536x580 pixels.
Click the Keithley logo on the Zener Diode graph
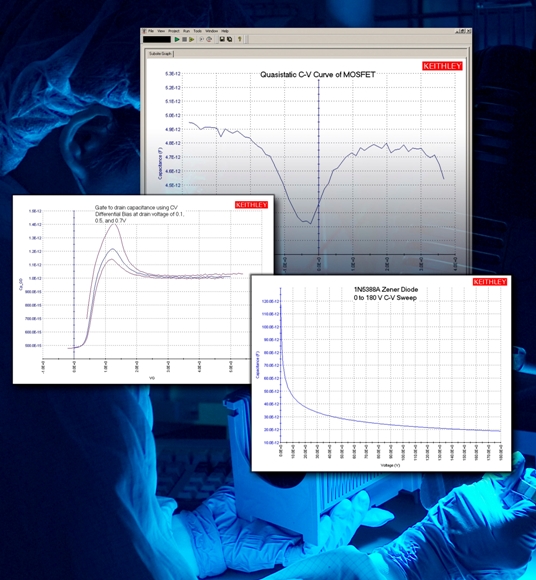click(x=490, y=282)
